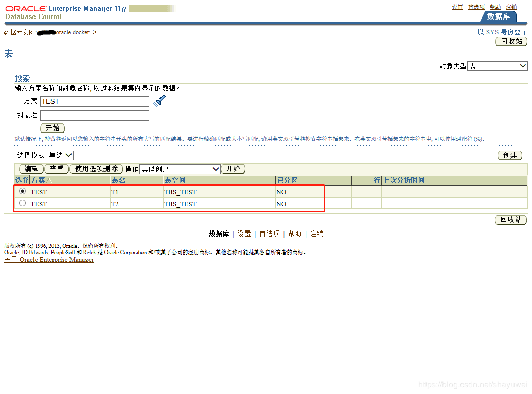Viewport: 532px width, 394px height.
Task: Click footer 数据库 link
Action: tap(219, 234)
